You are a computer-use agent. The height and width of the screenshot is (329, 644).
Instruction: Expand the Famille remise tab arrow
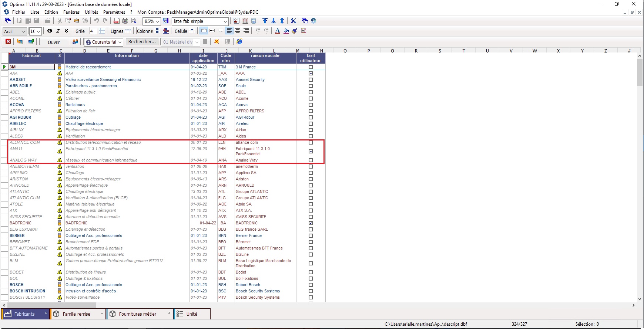102,313
